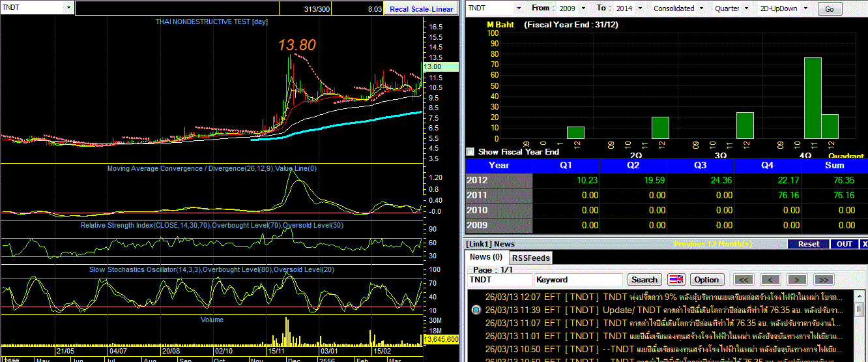Go to first news page (<<)
Image resolution: width=868 pixels, height=362 pixels.
coord(744,279)
